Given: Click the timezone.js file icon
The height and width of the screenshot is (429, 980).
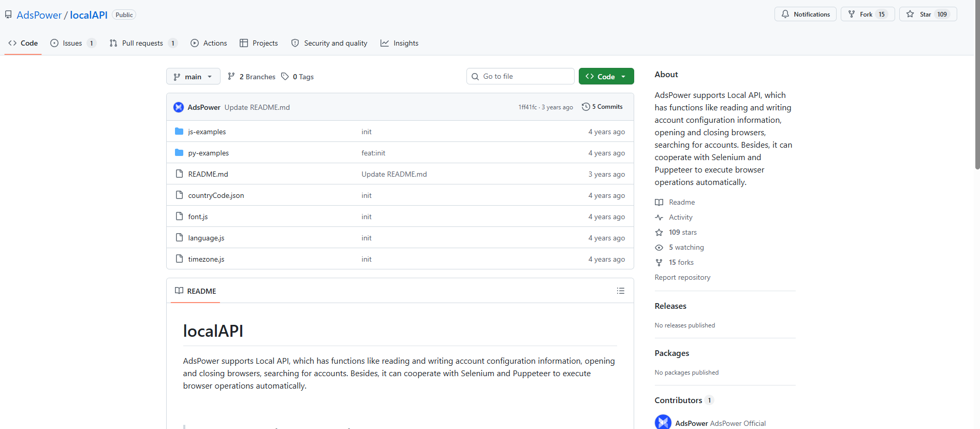Looking at the screenshot, I should point(179,259).
